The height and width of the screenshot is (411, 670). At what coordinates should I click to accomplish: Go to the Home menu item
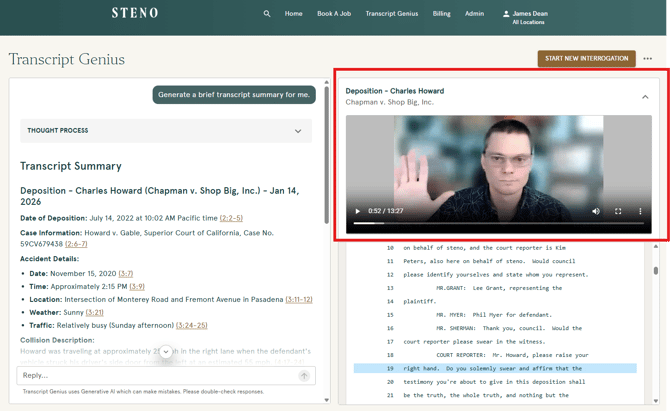tap(293, 14)
